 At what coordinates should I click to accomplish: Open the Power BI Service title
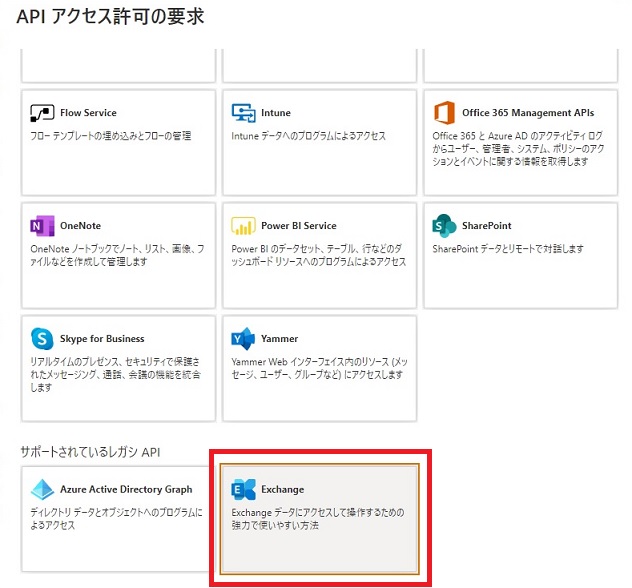pyautogui.click(x=299, y=226)
